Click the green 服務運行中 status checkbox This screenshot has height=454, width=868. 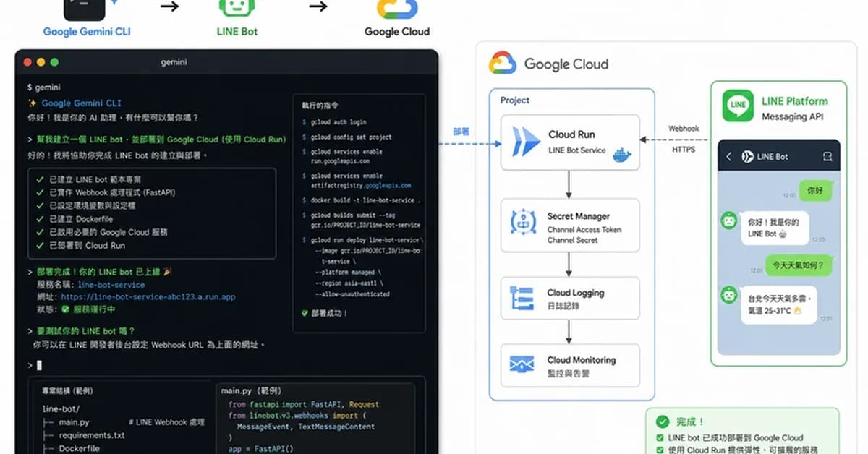point(66,309)
